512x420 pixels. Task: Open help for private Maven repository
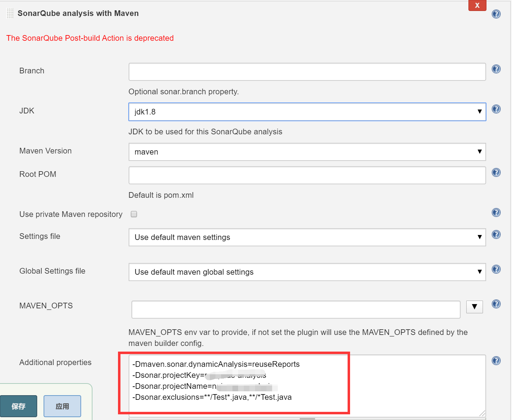(496, 213)
